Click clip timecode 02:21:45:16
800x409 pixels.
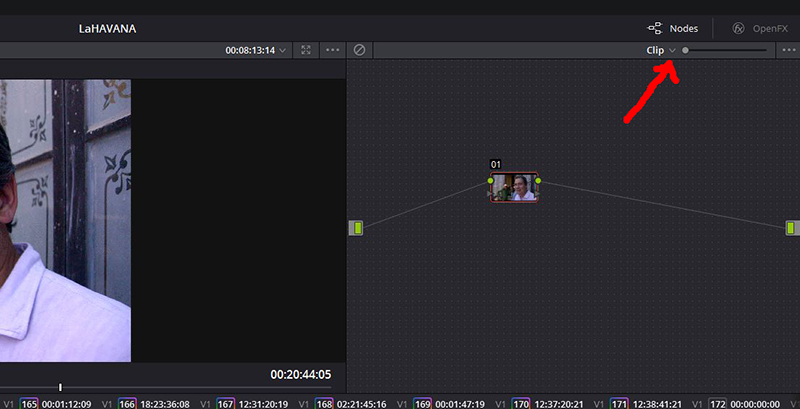coord(362,404)
